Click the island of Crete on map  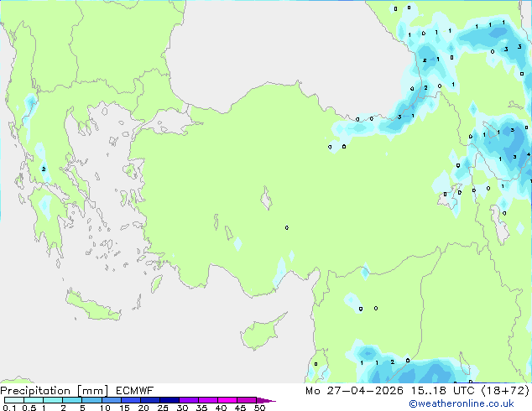[x=91, y=307]
